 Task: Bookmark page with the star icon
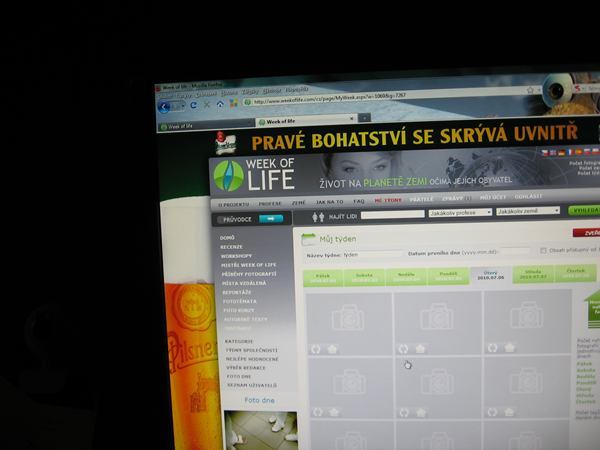(530, 90)
